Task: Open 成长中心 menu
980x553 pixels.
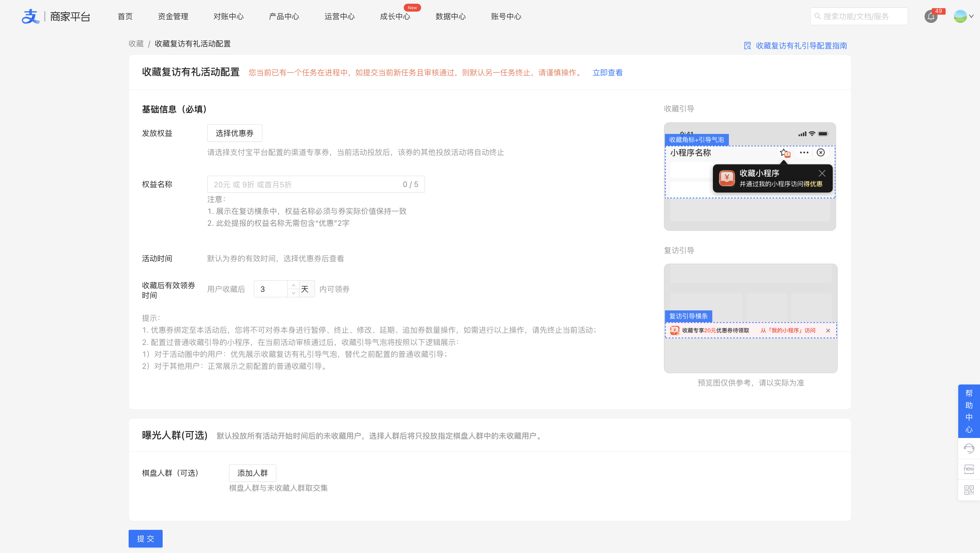Action: [395, 16]
